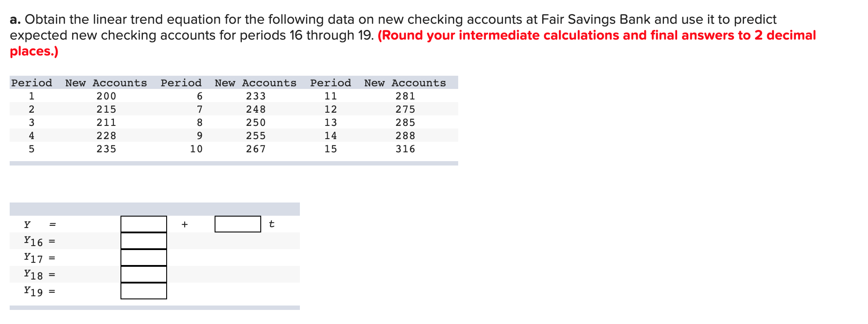Click the Y19 label

point(33,291)
